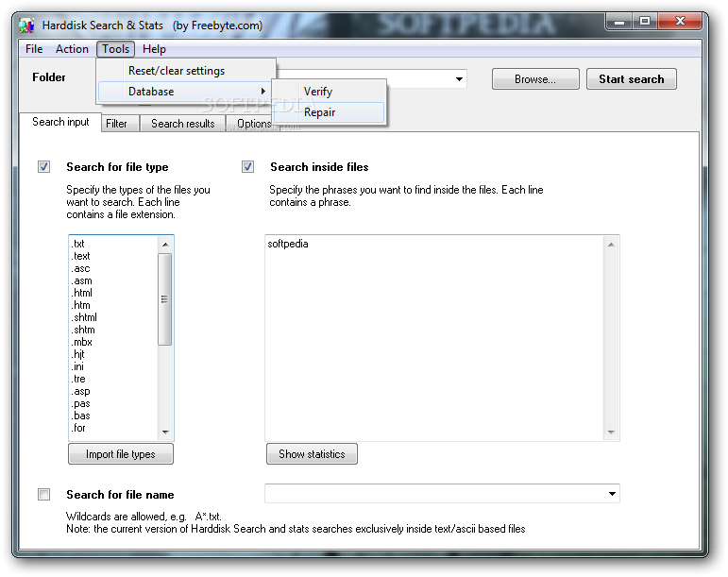Select the .txt line in file types
Image resolution: width=728 pixels, height=577 pixels.
(x=78, y=244)
